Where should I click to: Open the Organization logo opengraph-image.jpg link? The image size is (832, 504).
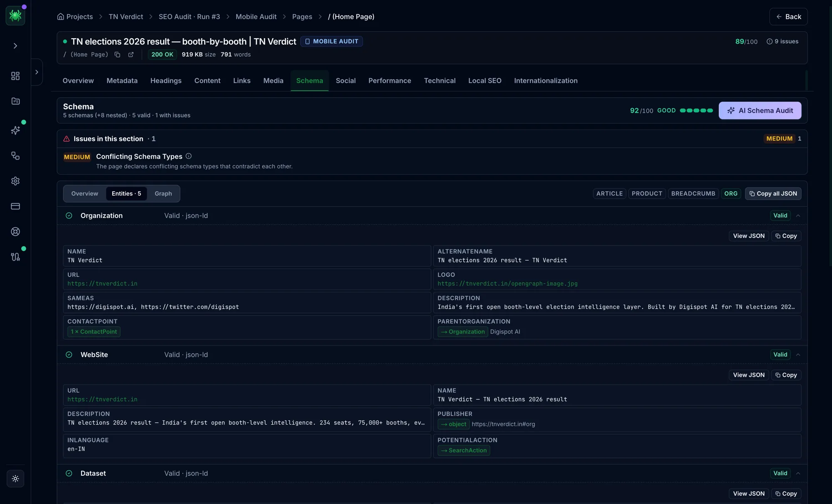click(x=508, y=284)
